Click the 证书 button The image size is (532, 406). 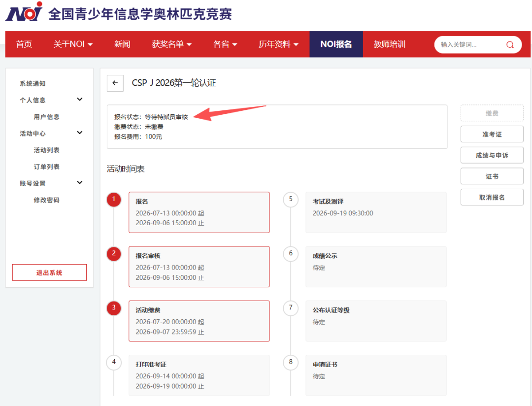(x=492, y=176)
